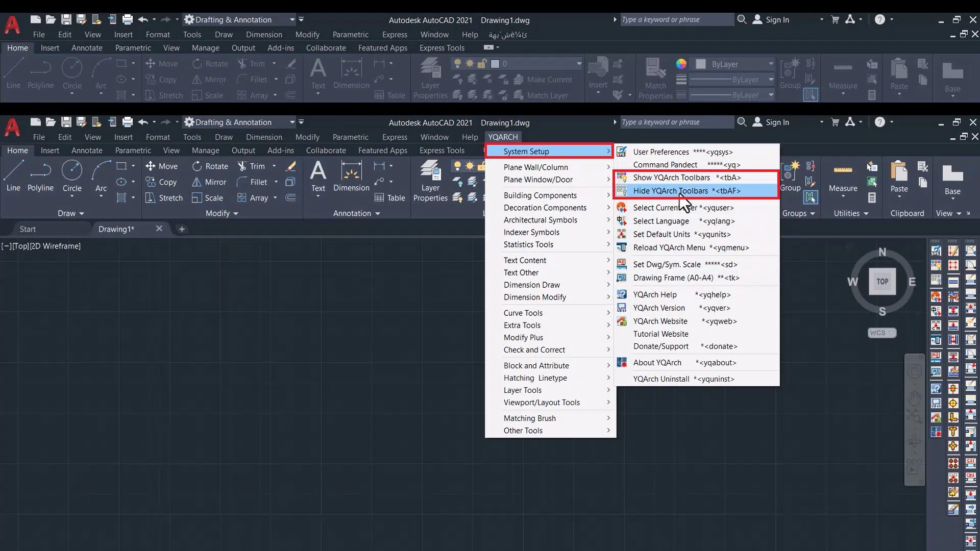Open the WCS coordinate system dropdown
The image size is (980, 551).
(x=882, y=333)
